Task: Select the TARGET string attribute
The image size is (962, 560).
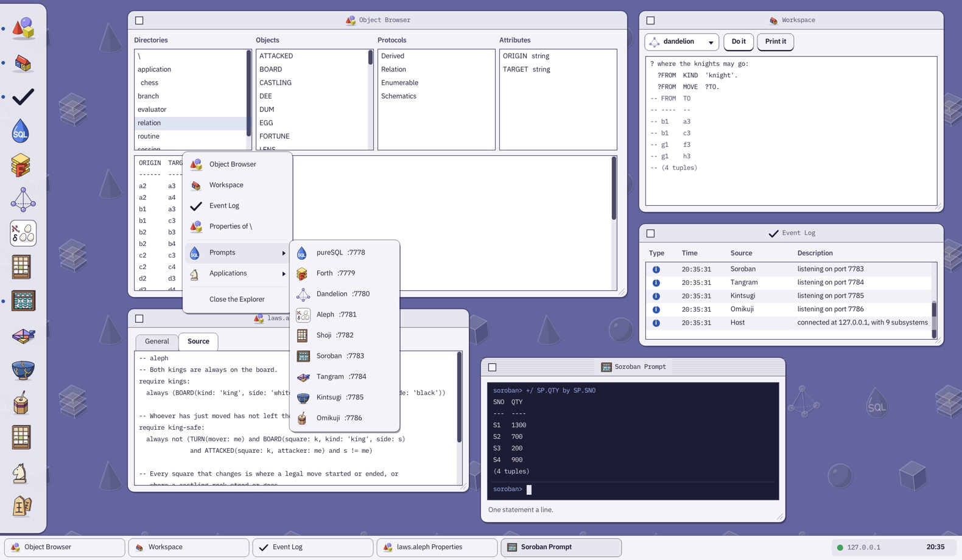Action: click(558, 69)
